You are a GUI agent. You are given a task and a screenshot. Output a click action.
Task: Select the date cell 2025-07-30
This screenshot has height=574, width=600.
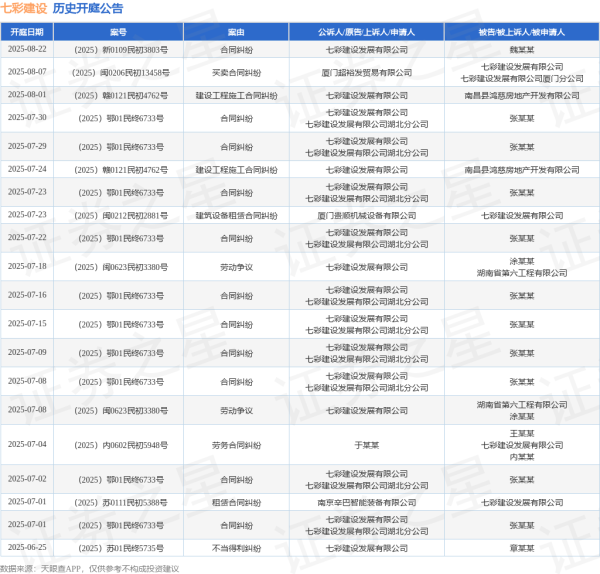click(x=27, y=118)
